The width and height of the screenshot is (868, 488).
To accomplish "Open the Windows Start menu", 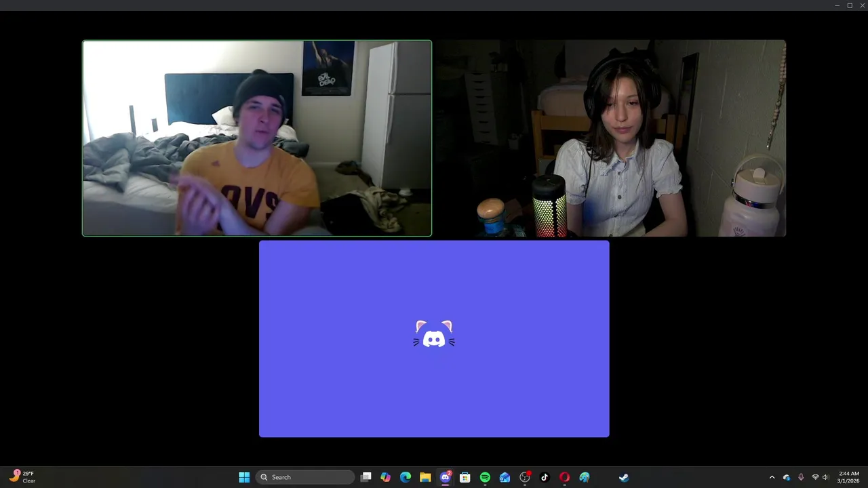I will (x=244, y=477).
